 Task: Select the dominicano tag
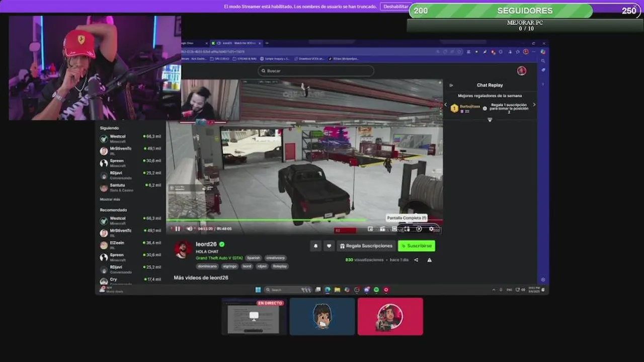(x=207, y=266)
